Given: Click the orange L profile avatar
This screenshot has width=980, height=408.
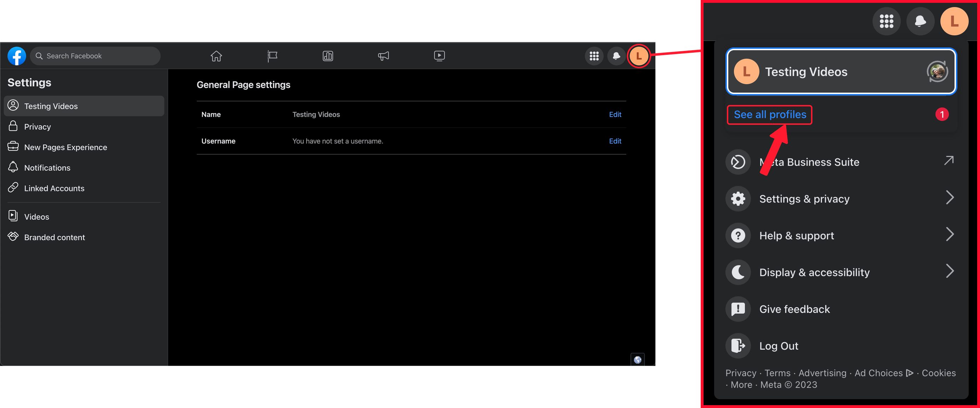Looking at the screenshot, I should pyautogui.click(x=638, y=56).
